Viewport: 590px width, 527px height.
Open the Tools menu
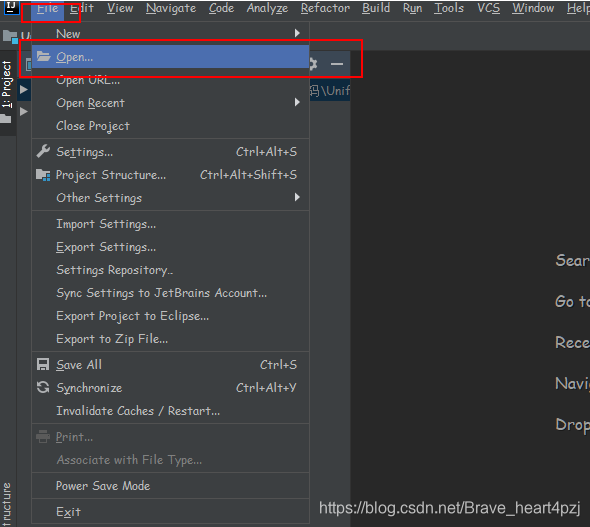coord(449,8)
